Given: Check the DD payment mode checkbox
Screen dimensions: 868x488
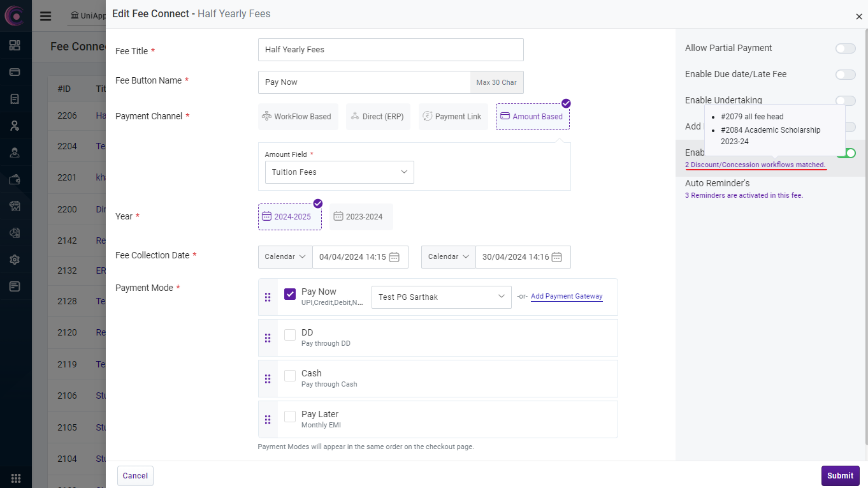Looking at the screenshot, I should 290,335.
